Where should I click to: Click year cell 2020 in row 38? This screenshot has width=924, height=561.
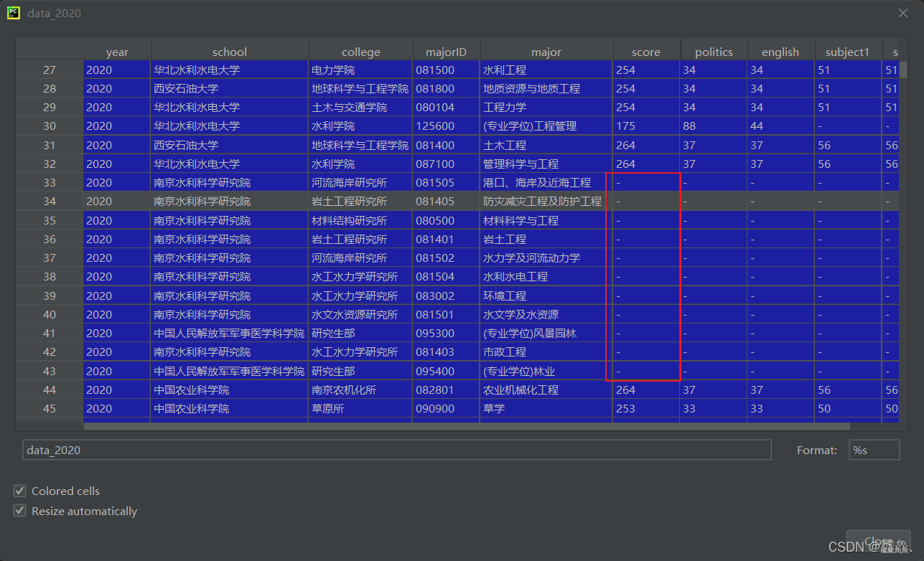pyautogui.click(x=117, y=276)
